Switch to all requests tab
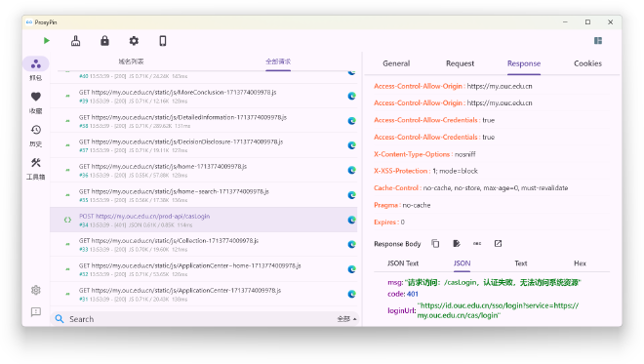 pyautogui.click(x=278, y=61)
